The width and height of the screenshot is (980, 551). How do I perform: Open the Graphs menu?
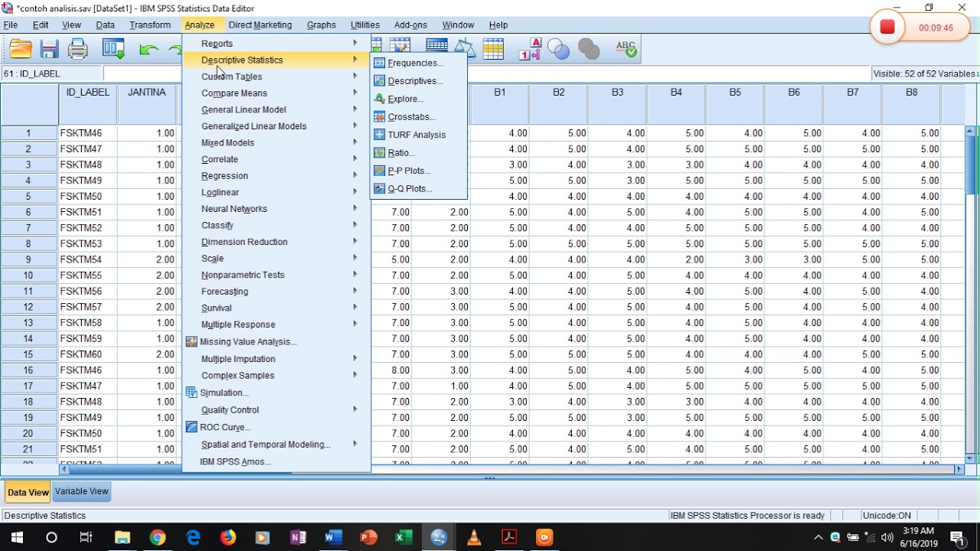322,25
